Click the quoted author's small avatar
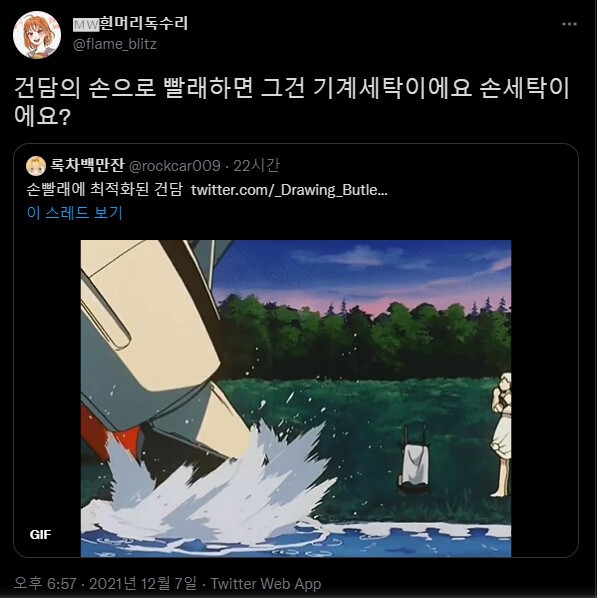The image size is (597, 598). [36, 166]
